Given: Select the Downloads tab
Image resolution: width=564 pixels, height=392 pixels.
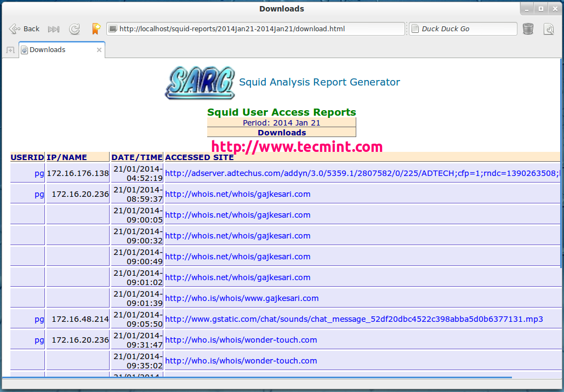Looking at the screenshot, I should point(62,50).
